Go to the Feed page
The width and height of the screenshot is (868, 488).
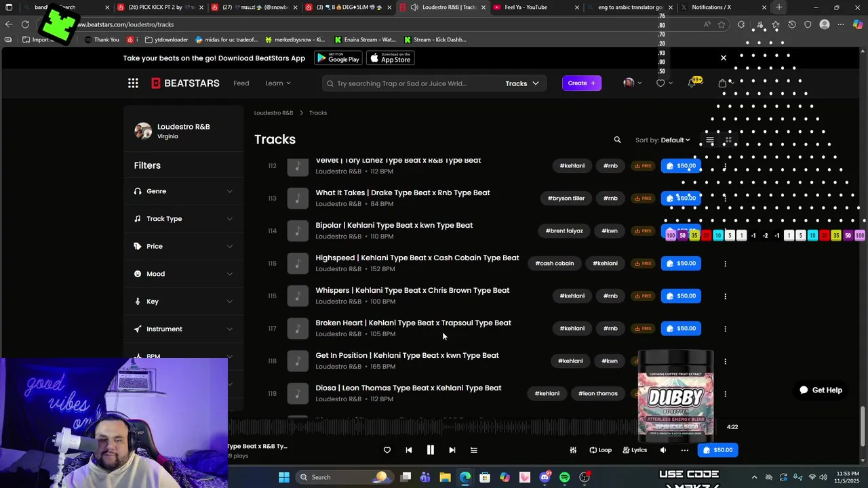point(241,83)
